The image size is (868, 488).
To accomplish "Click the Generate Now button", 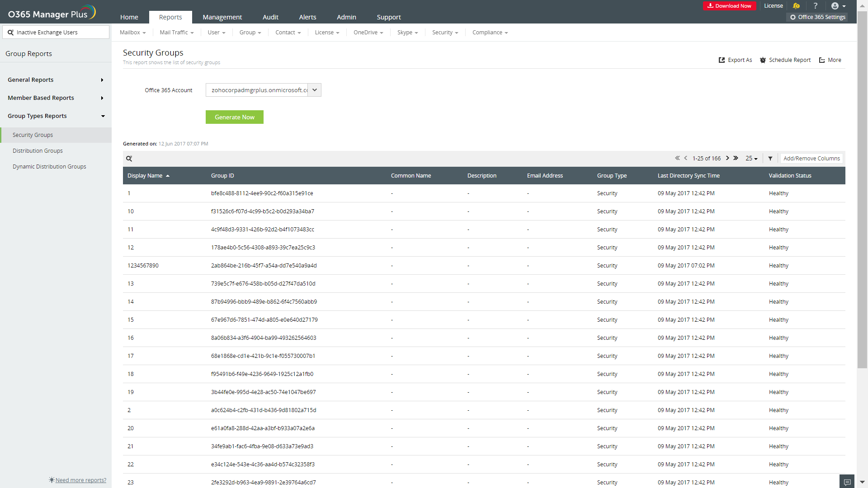I will click(234, 117).
